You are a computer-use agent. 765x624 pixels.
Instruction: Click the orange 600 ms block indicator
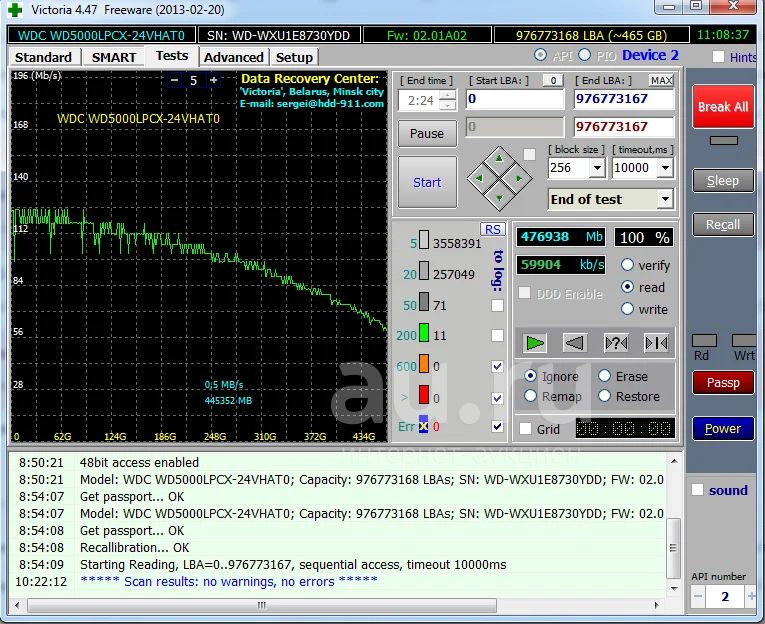(424, 364)
